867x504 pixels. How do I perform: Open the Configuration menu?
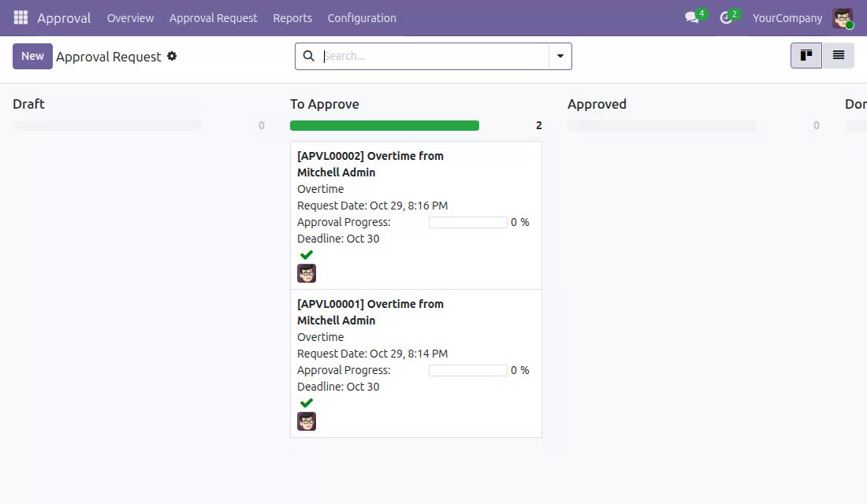[x=362, y=17]
